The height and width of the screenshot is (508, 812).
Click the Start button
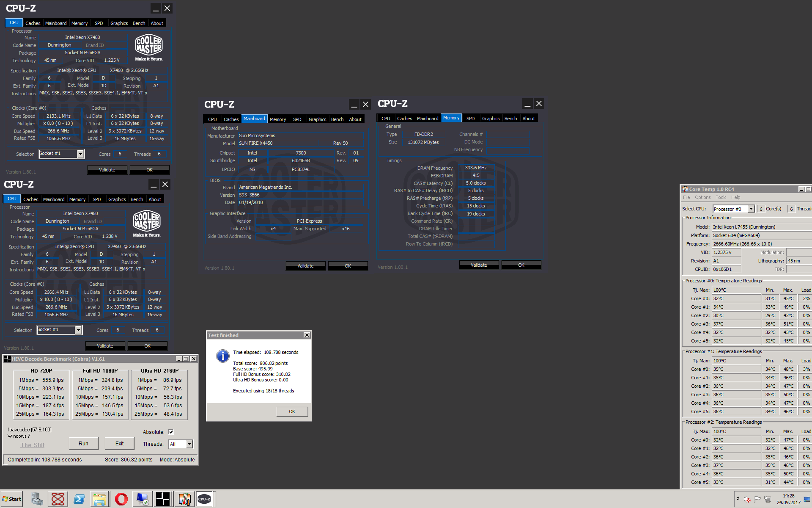pos(12,499)
